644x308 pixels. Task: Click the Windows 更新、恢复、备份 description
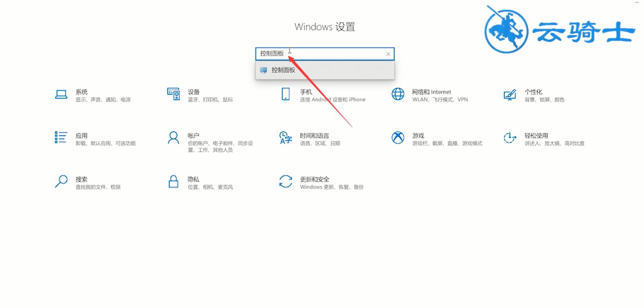[332, 187]
